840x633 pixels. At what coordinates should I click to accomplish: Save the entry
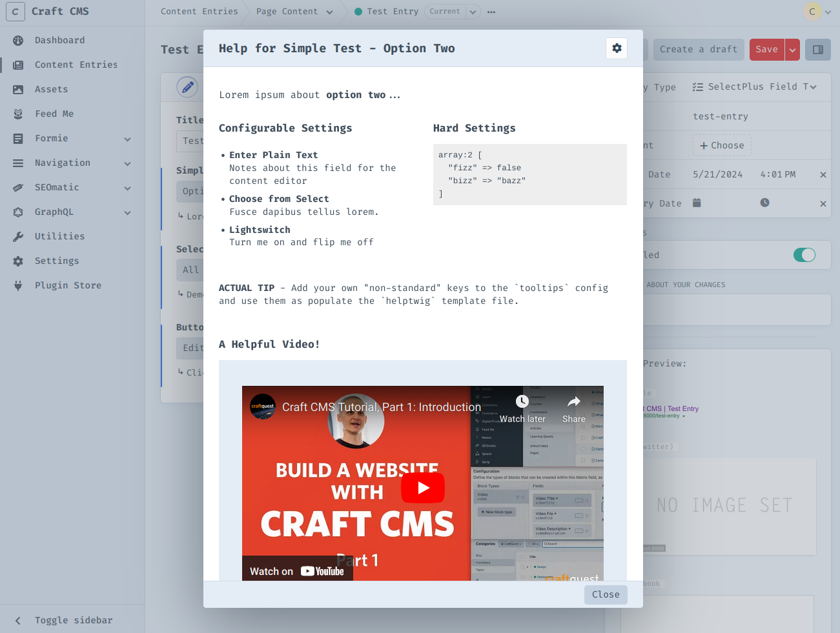click(767, 49)
